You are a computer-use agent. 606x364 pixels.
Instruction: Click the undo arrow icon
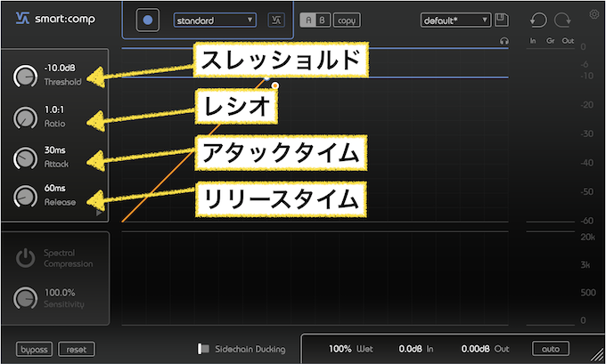click(x=538, y=20)
